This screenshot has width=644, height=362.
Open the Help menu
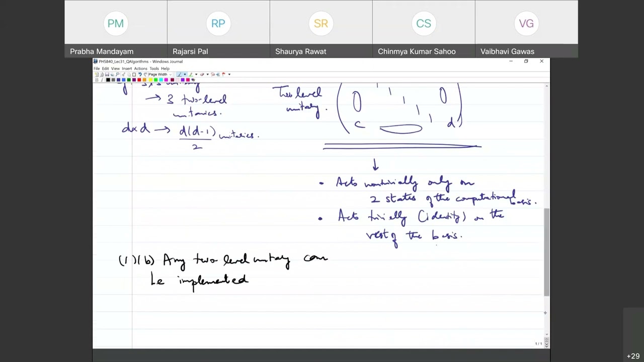click(165, 68)
